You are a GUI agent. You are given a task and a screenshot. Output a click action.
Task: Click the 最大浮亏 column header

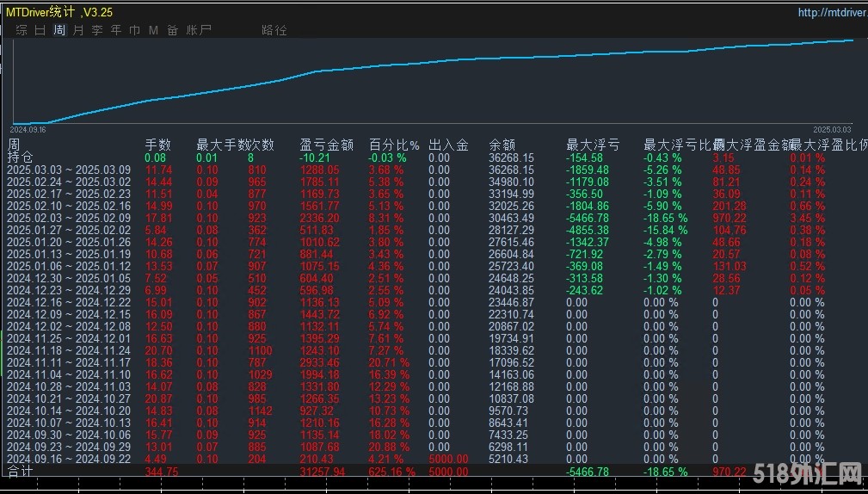click(593, 145)
